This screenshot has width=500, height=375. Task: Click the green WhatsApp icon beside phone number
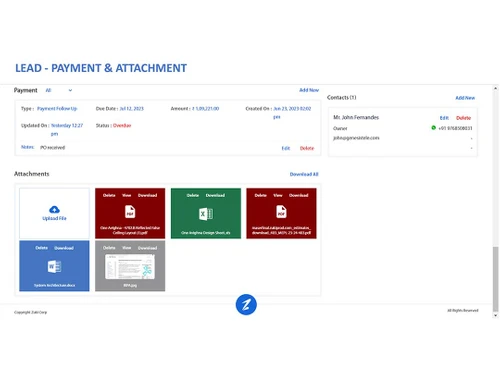pyautogui.click(x=433, y=128)
